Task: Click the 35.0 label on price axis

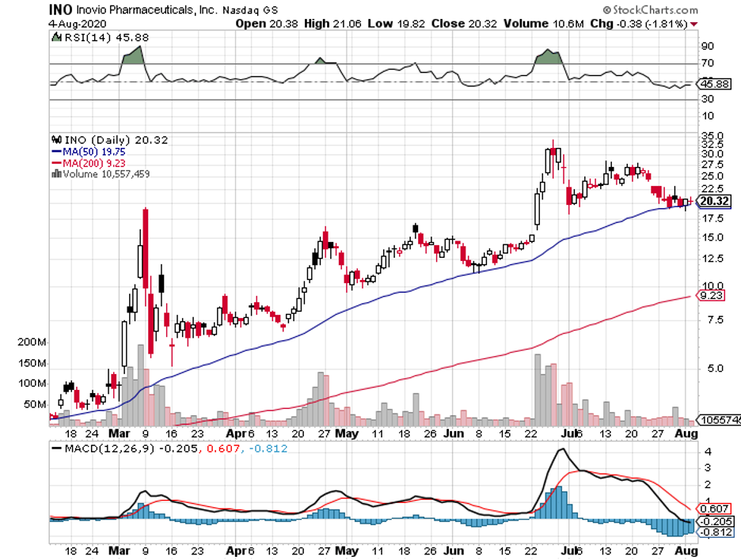Action: [712, 137]
